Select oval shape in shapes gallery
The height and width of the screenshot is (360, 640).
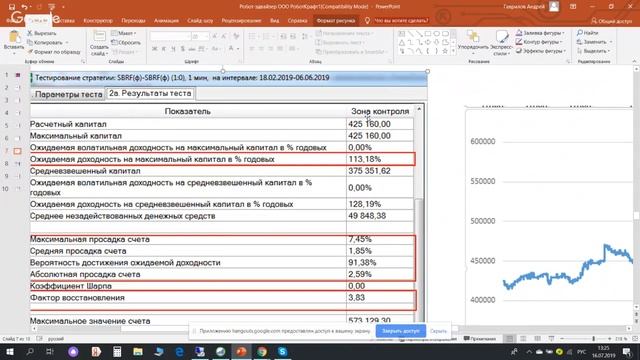pos(436,33)
